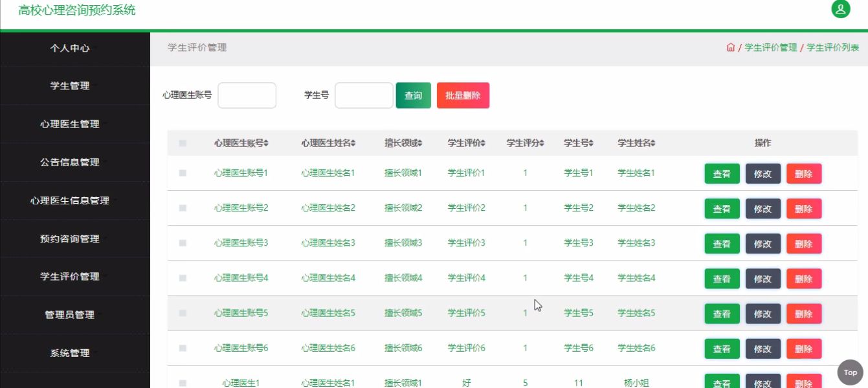Check the row for 心理医生账号3
The image size is (868, 388).
183,243
